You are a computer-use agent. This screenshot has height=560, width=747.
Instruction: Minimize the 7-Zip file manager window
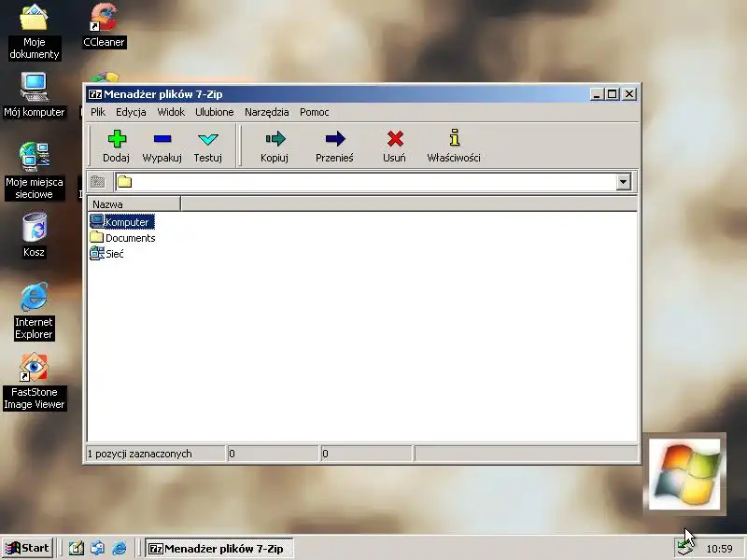pyautogui.click(x=597, y=94)
